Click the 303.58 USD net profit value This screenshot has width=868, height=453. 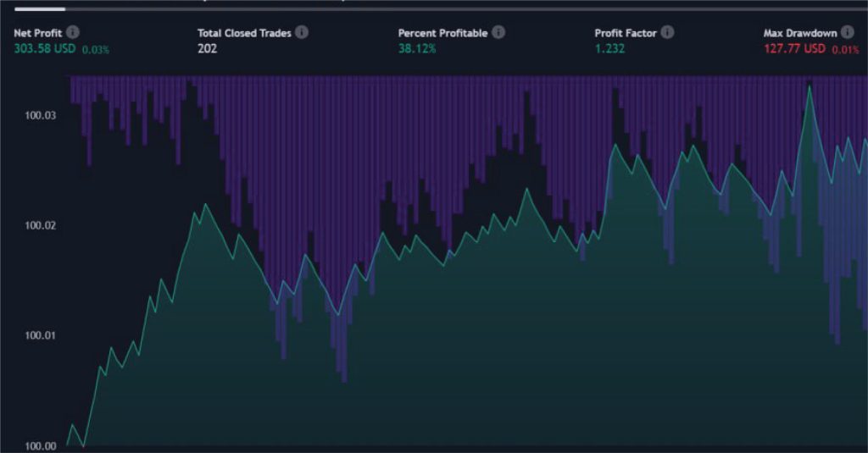(44, 49)
